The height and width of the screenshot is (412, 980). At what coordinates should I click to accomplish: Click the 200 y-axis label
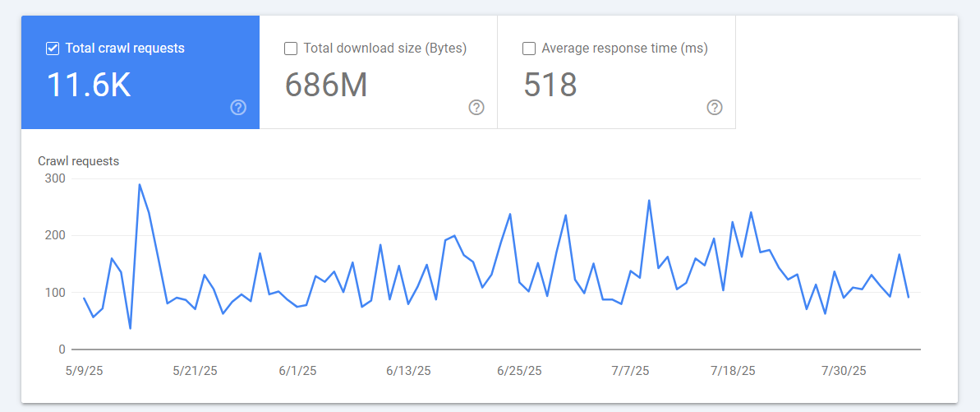tap(56, 236)
